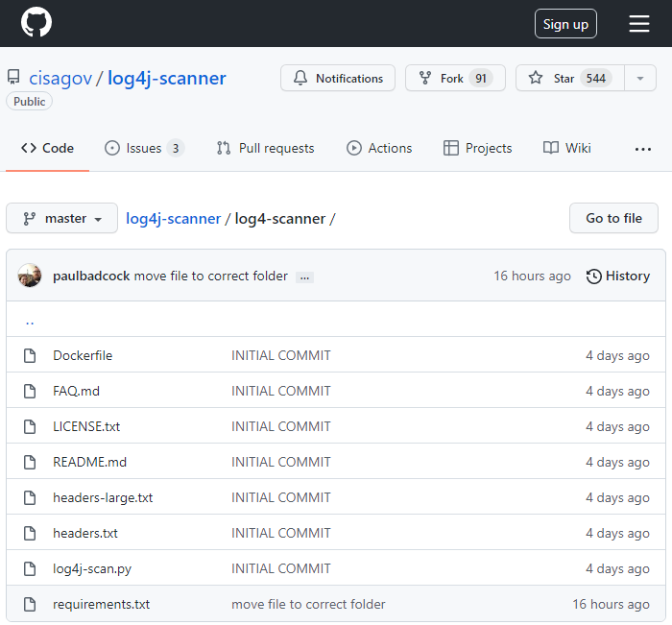Click the paulbadcock avatar thumbnail

pos(30,276)
